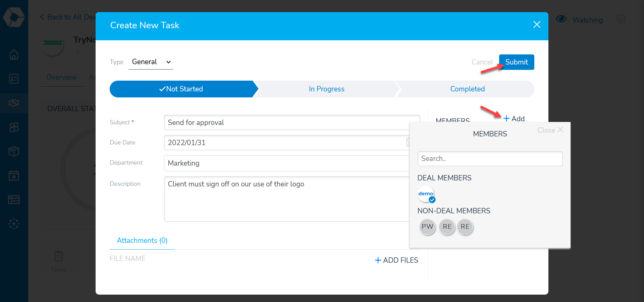The image size is (644, 302).
Task: Toggle the Watching eye icon
Action: coord(561,19)
